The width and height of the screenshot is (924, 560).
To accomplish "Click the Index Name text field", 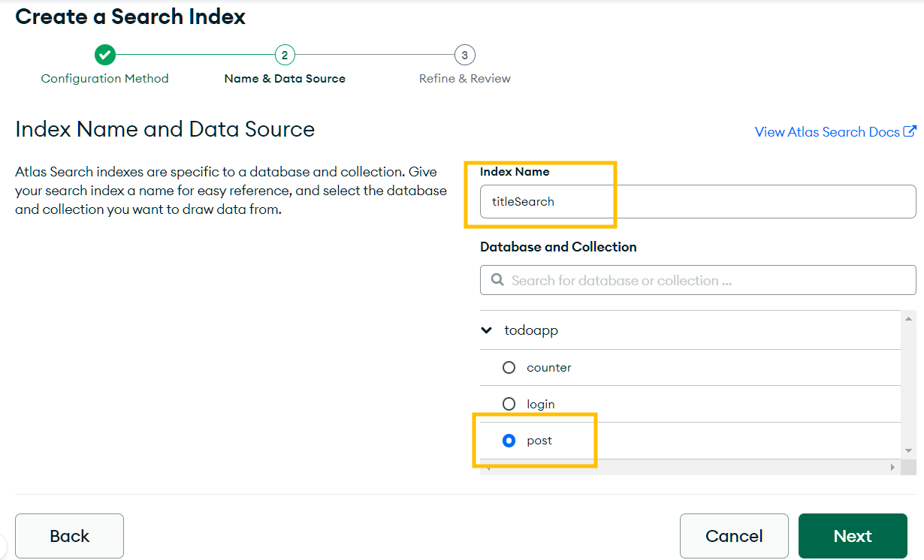I will pyautogui.click(x=698, y=201).
